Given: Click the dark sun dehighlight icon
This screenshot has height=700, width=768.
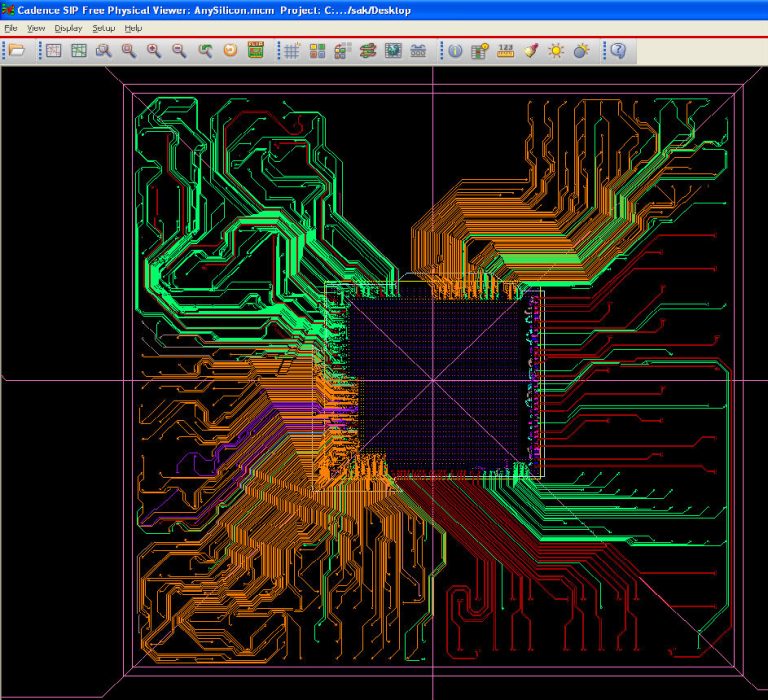Looking at the screenshot, I should 581,50.
